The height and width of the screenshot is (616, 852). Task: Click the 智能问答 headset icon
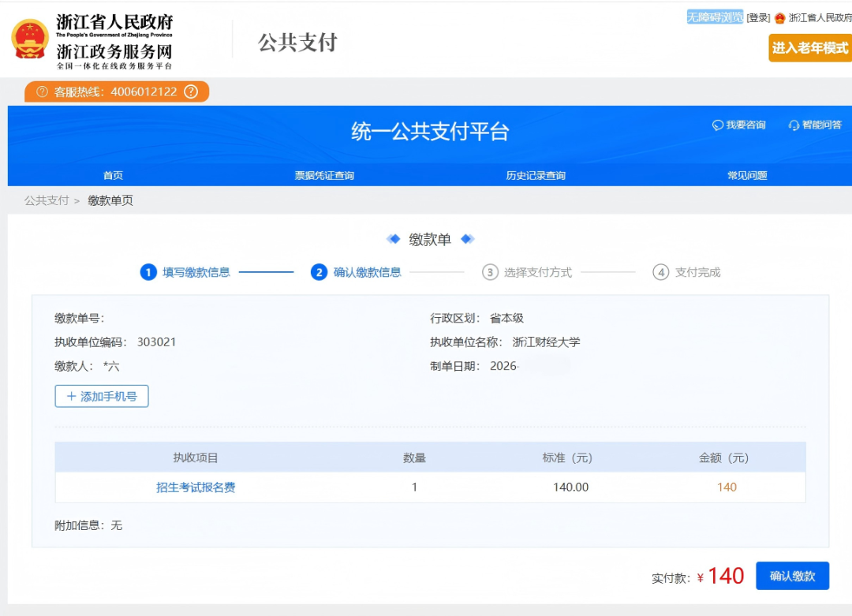pos(793,125)
